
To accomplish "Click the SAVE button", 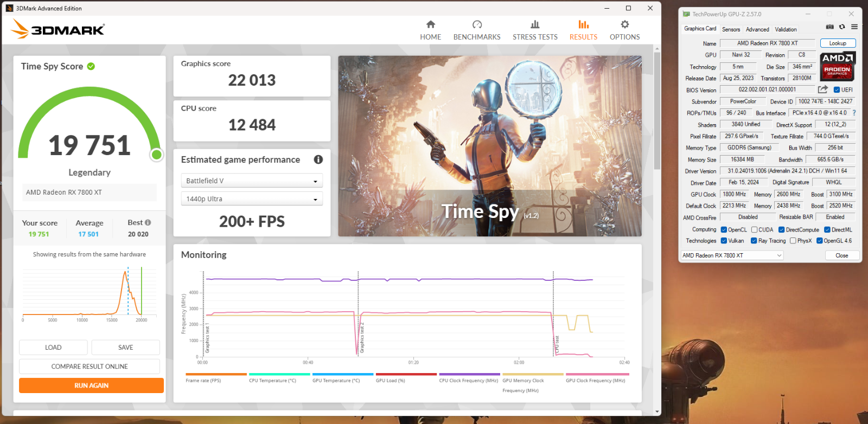I will click(x=125, y=348).
